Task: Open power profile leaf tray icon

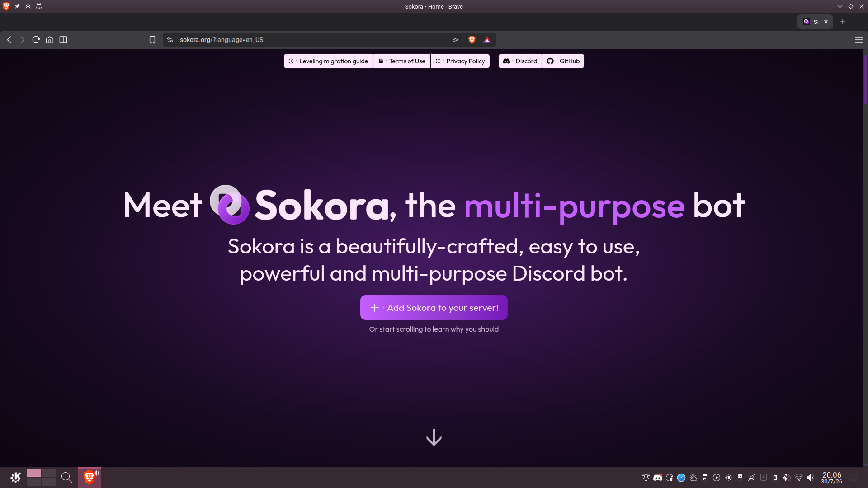Action: pyautogui.click(x=752, y=478)
